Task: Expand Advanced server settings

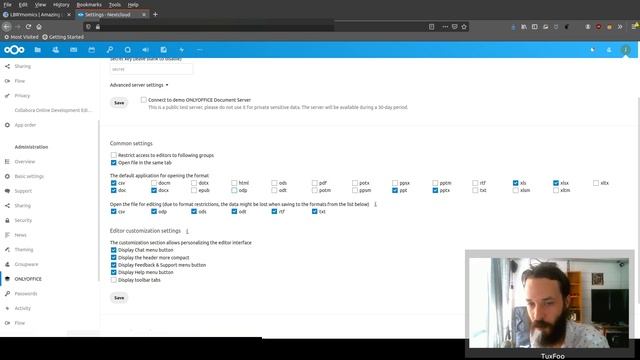Action: tap(139, 85)
